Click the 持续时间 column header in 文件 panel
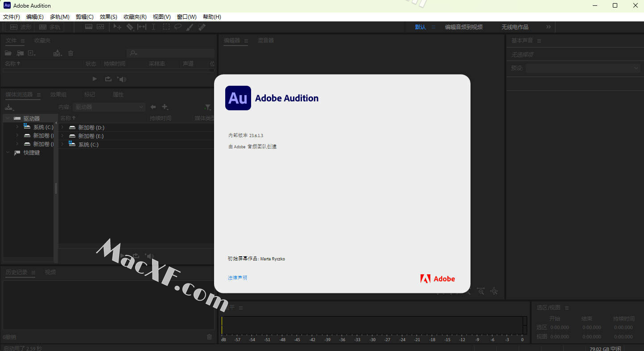 tap(115, 64)
